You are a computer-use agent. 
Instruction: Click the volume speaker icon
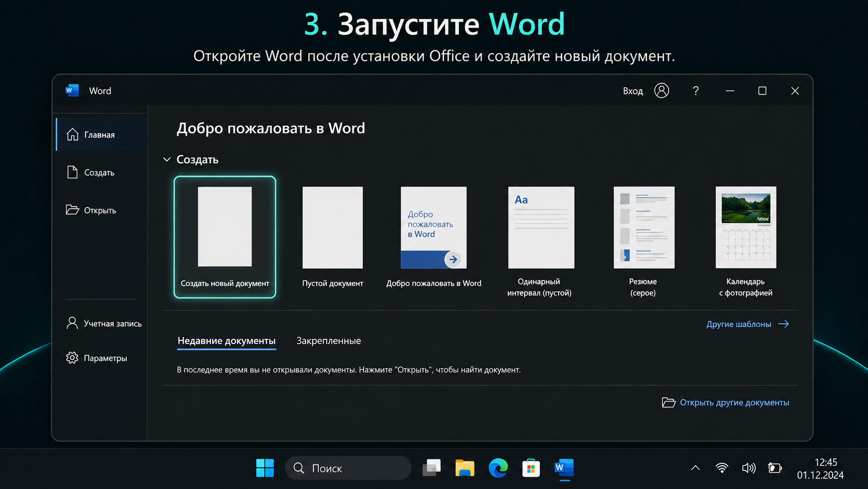(749, 468)
